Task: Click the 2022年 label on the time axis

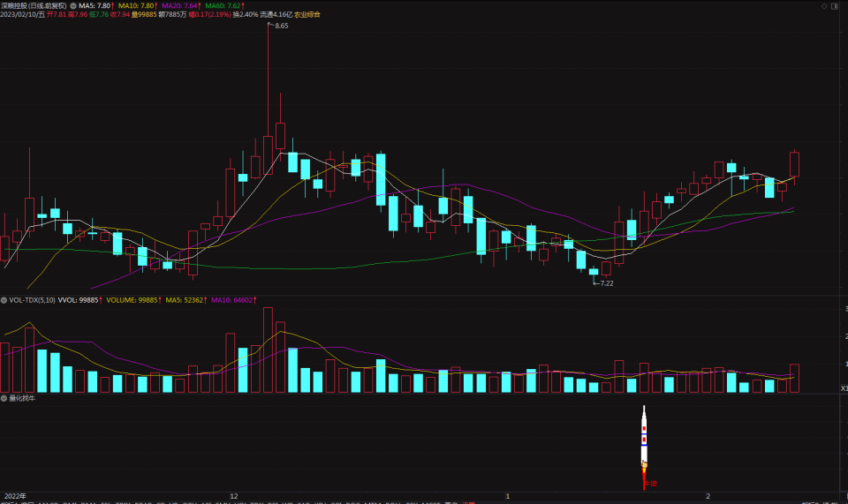Action: [x=15, y=496]
